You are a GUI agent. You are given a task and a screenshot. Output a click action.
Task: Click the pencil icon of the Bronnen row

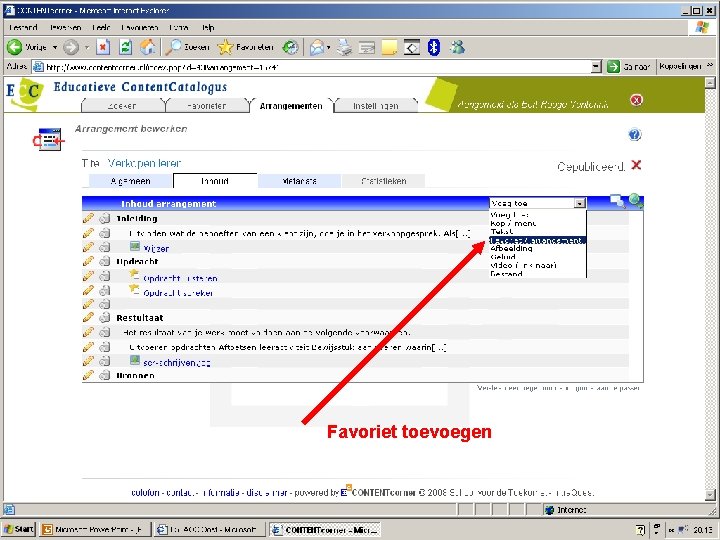(88, 375)
